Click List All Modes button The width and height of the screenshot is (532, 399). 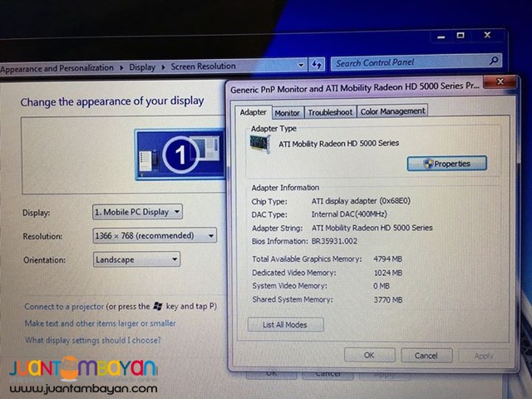[x=285, y=325]
